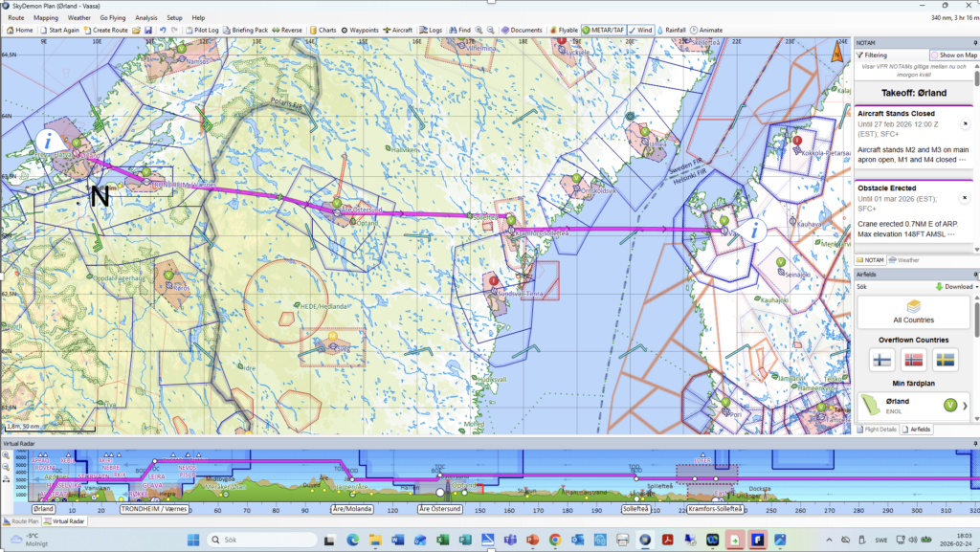This screenshot has width=980, height=552.
Task: Open the Waypoints tool
Action: [358, 30]
